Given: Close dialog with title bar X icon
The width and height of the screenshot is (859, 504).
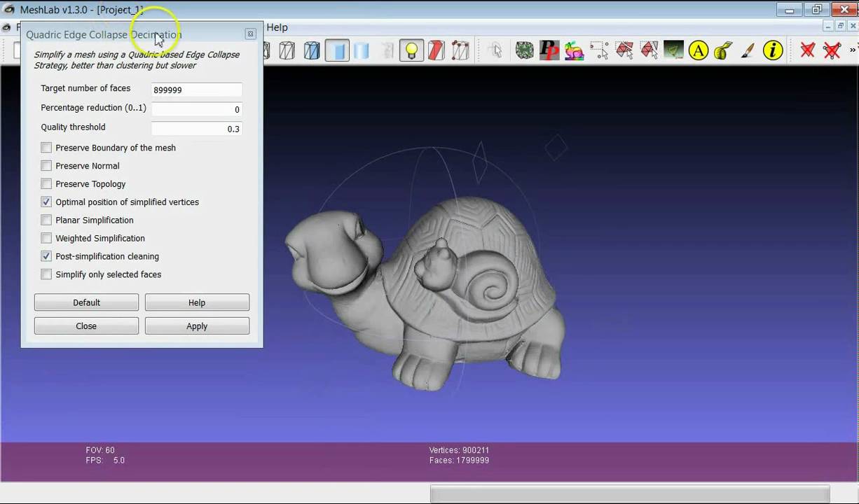Looking at the screenshot, I should click(x=250, y=34).
